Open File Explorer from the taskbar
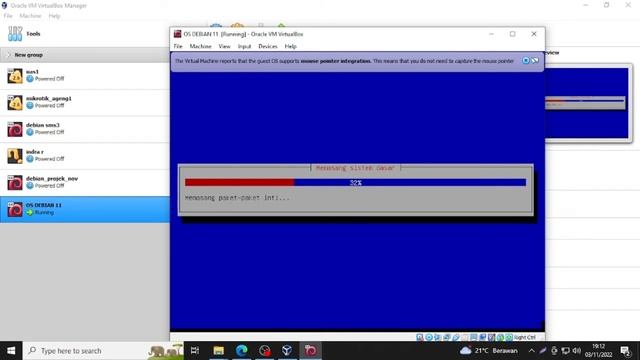The height and width of the screenshot is (360, 640). (219, 351)
